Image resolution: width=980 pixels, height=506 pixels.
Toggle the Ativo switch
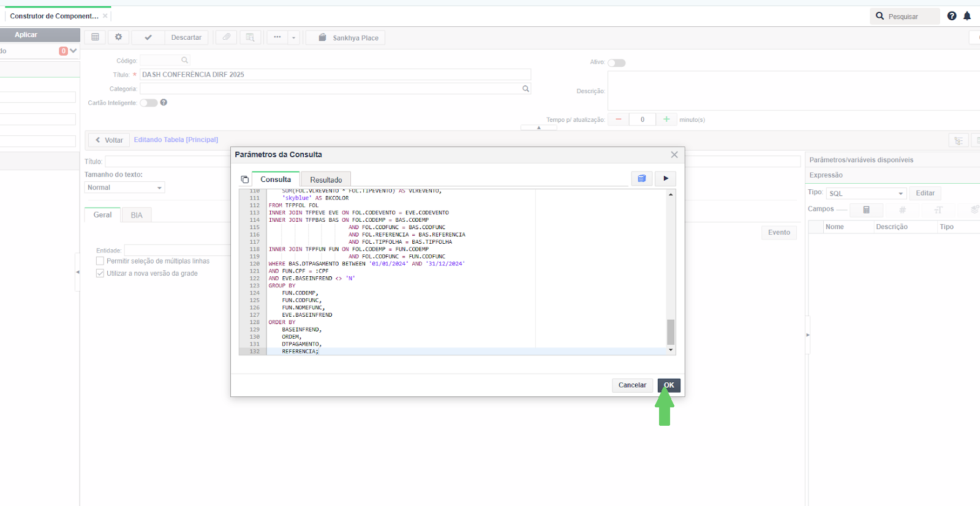pos(617,62)
